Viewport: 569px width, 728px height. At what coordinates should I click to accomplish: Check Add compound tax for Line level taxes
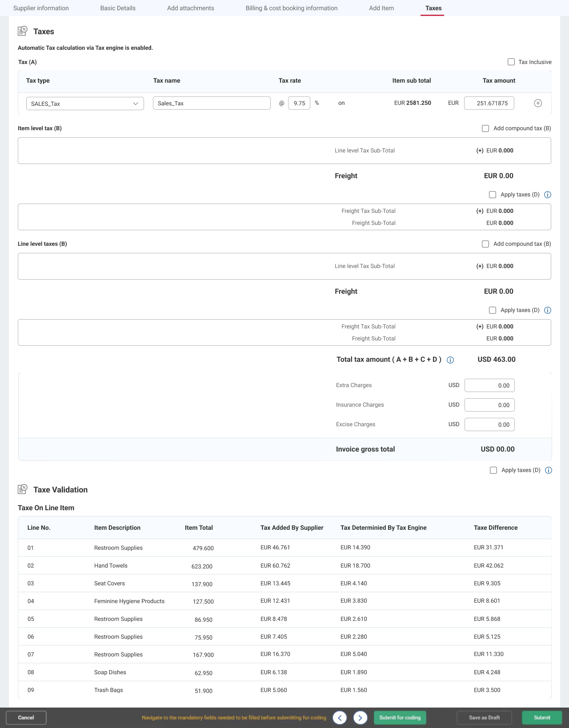click(x=485, y=244)
